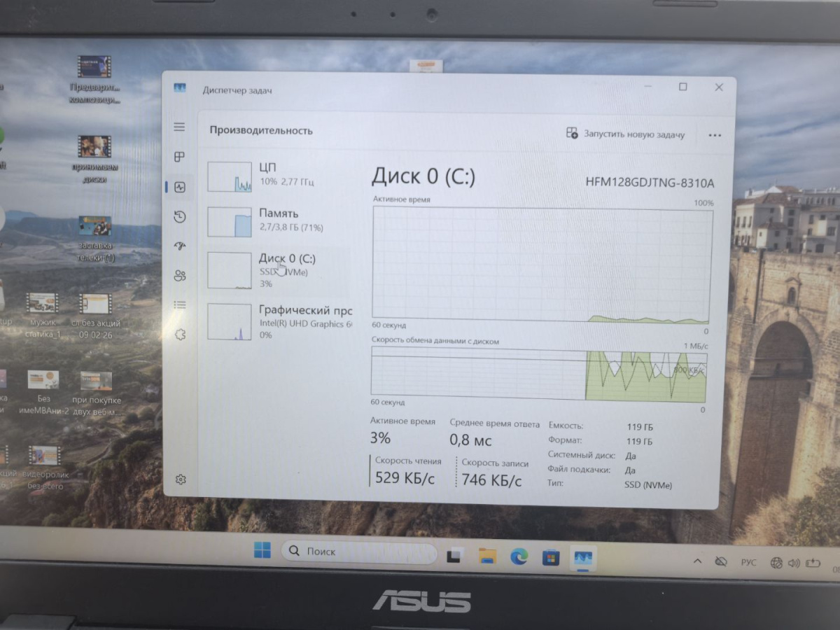Viewport: 840px width, 630px height.
Task: Expand hidden icons in system tray
Action: pos(697,561)
